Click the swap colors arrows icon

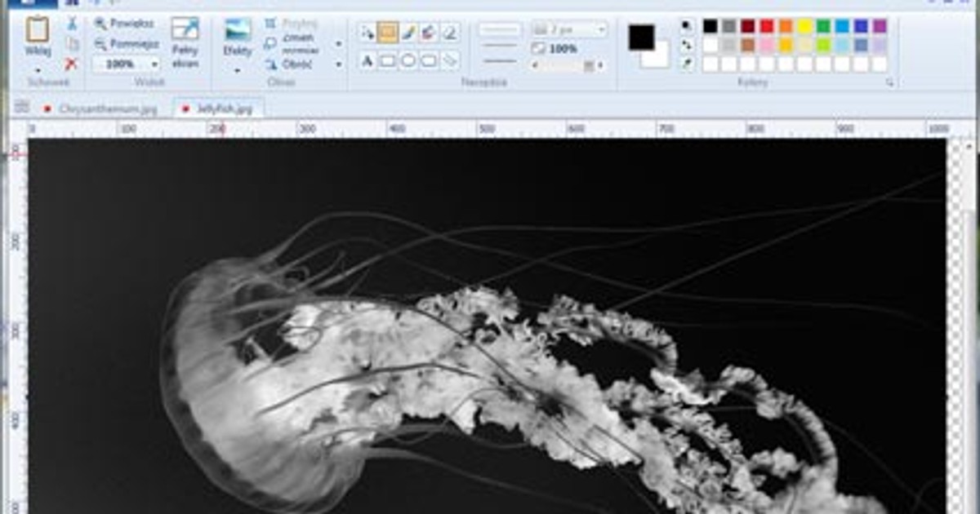point(686,44)
